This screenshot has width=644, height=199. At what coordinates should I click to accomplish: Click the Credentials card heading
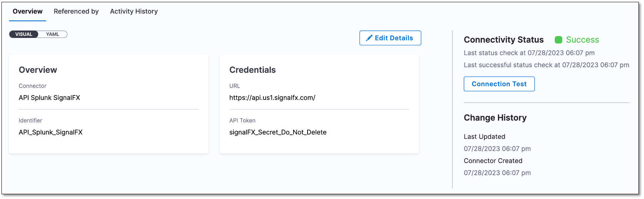[x=252, y=70]
